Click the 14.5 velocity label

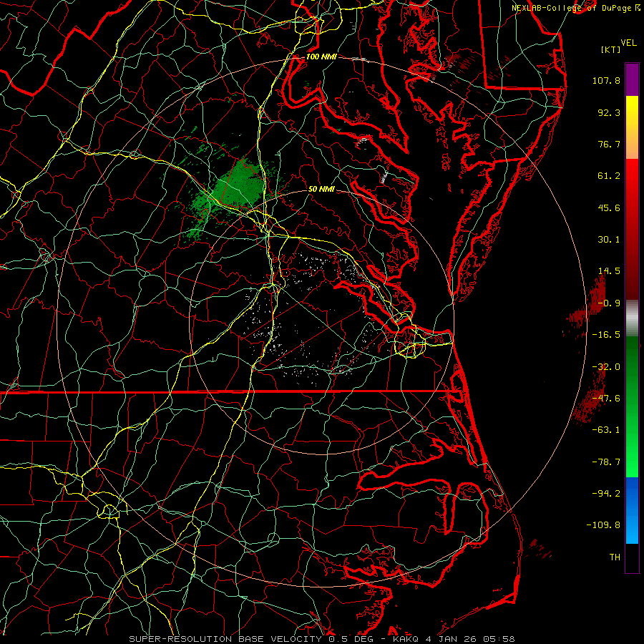(609, 271)
